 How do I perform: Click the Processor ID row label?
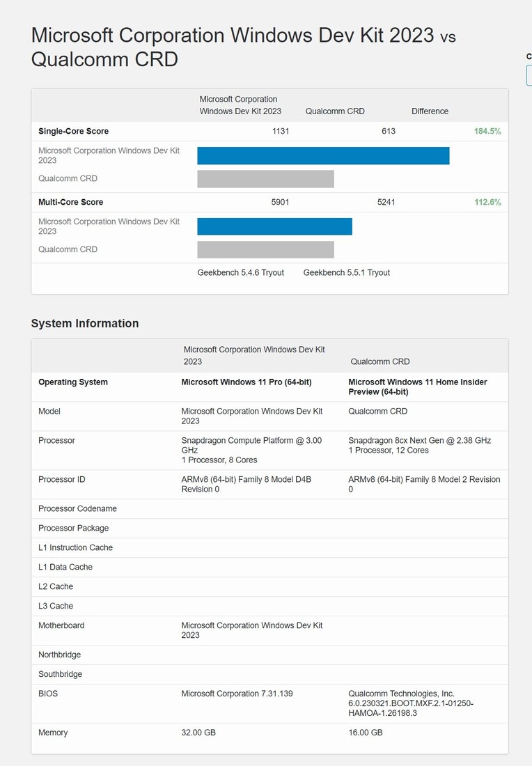pyautogui.click(x=61, y=479)
